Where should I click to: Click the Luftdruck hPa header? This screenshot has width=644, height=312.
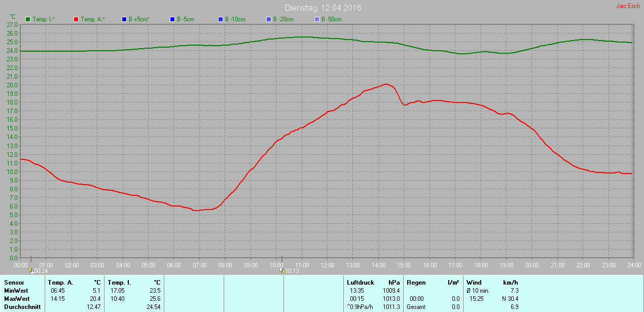point(373,282)
